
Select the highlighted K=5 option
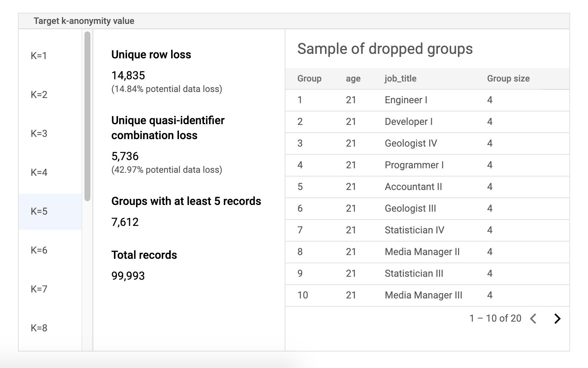pyautogui.click(x=39, y=211)
